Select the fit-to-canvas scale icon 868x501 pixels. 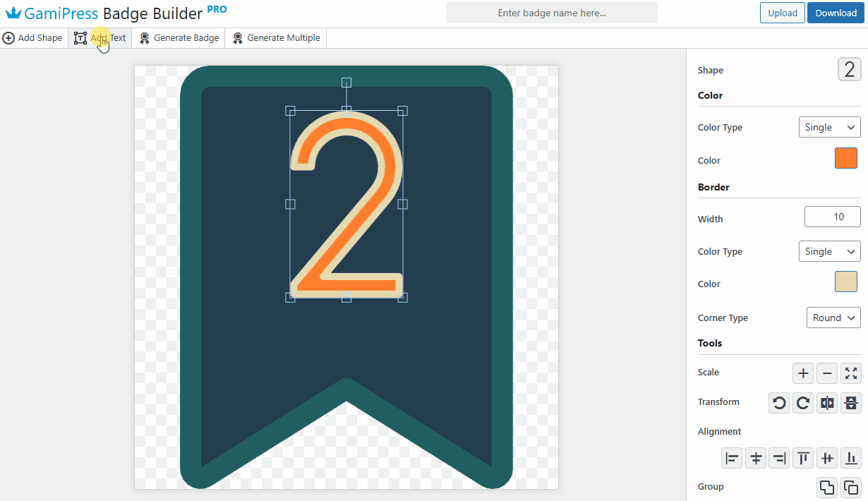coord(850,373)
